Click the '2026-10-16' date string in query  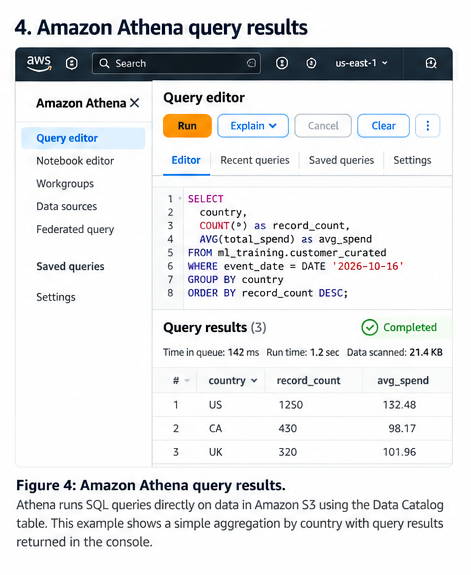click(x=368, y=266)
